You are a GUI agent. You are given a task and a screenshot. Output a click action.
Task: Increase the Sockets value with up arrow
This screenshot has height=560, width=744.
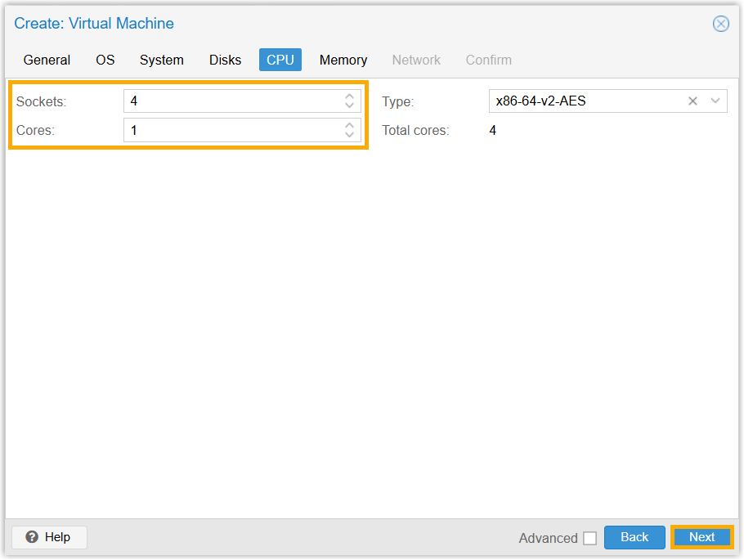click(x=349, y=96)
